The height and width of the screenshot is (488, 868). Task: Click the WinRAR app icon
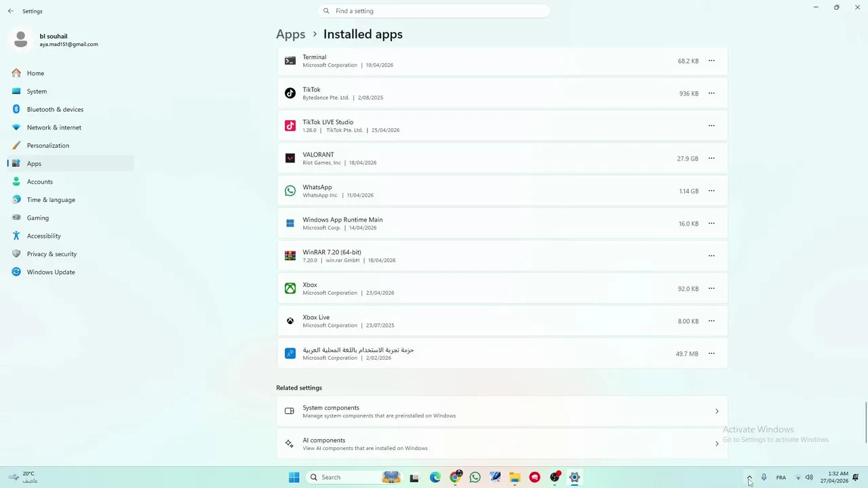(290, 256)
